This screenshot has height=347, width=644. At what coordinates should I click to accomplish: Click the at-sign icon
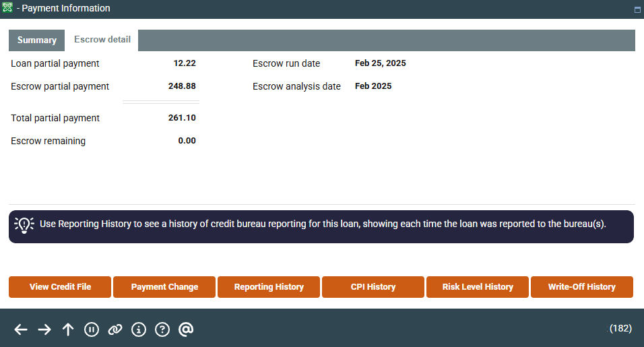pyautogui.click(x=186, y=329)
